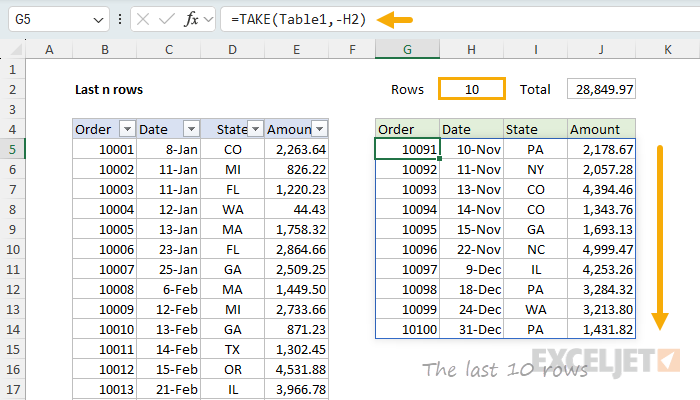Screen dimensions: 700x400
Task: Click the Enter checkmark in formula bar
Action: click(x=167, y=19)
